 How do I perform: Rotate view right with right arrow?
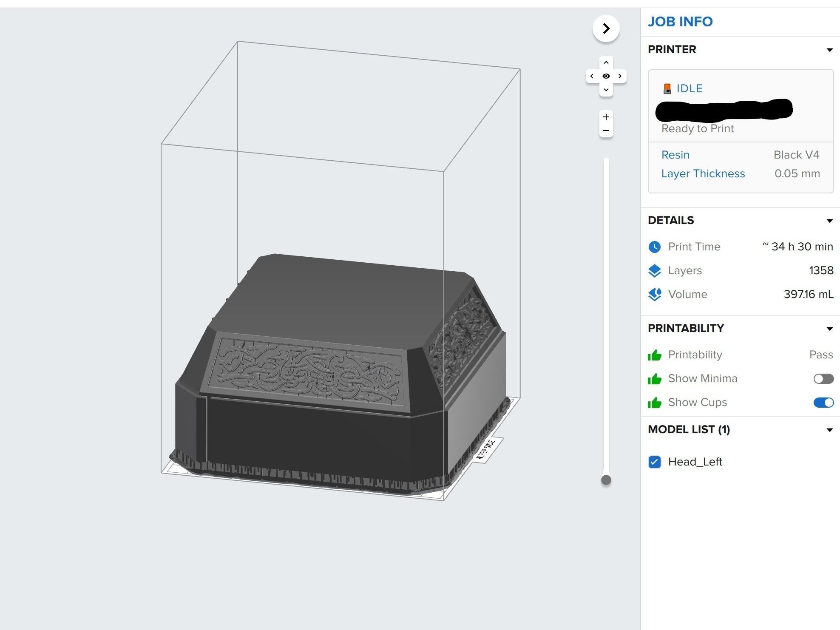(x=620, y=76)
